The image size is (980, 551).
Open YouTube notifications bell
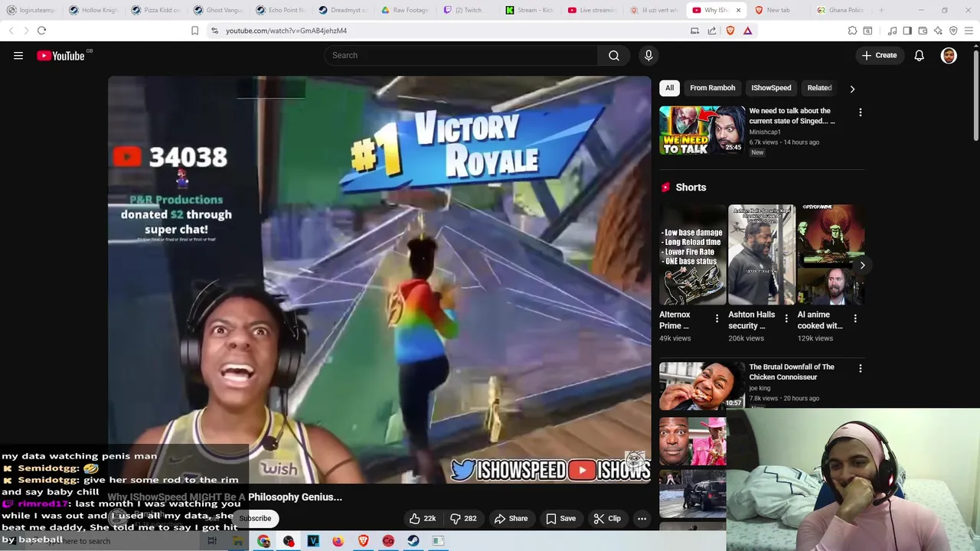919,55
